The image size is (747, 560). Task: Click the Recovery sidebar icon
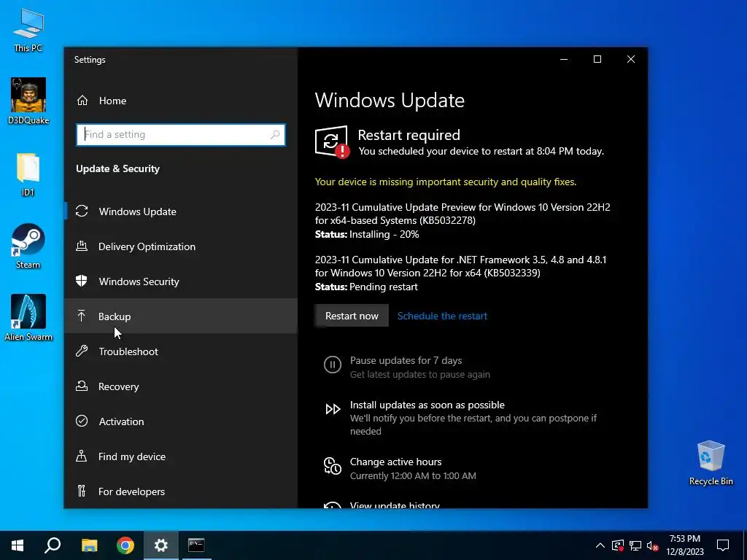tap(82, 386)
